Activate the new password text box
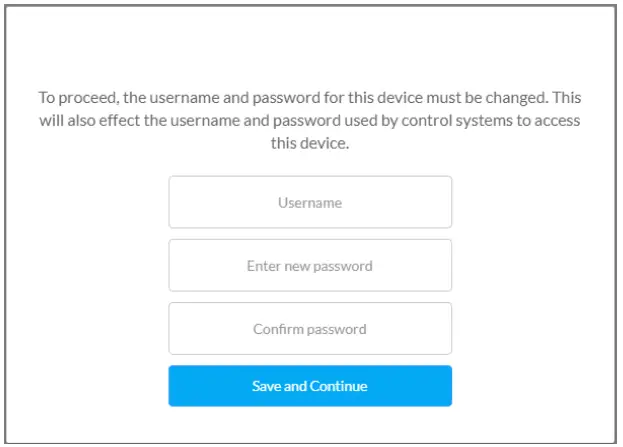 tap(310, 266)
